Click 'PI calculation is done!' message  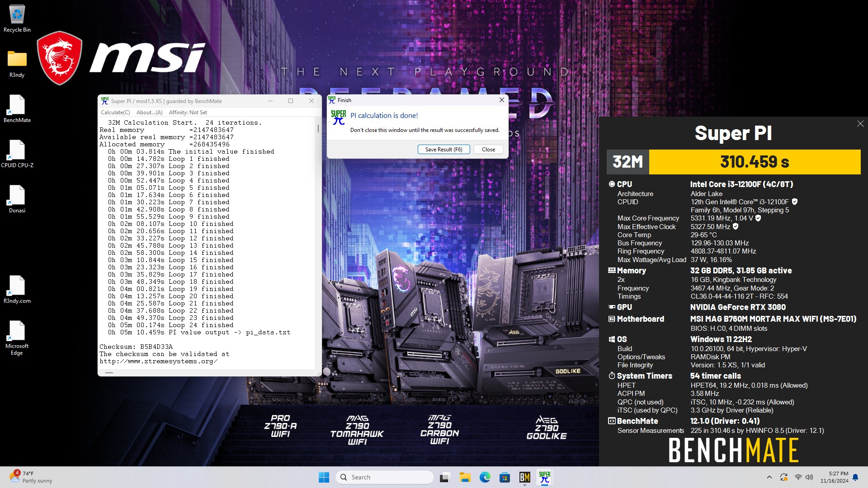pos(384,115)
